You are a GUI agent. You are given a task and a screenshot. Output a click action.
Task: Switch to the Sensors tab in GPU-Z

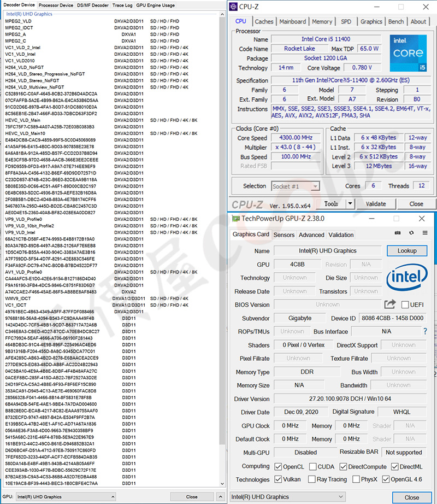click(x=284, y=235)
